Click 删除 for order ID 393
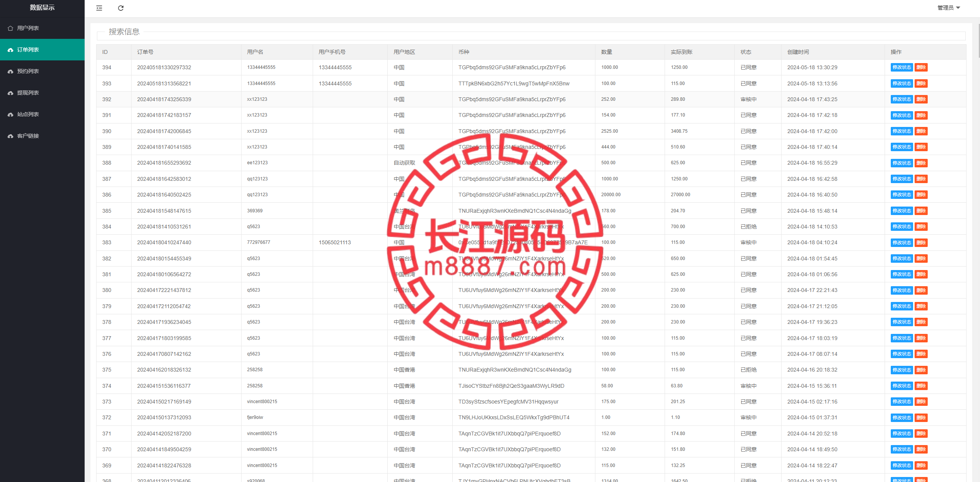 921,83
